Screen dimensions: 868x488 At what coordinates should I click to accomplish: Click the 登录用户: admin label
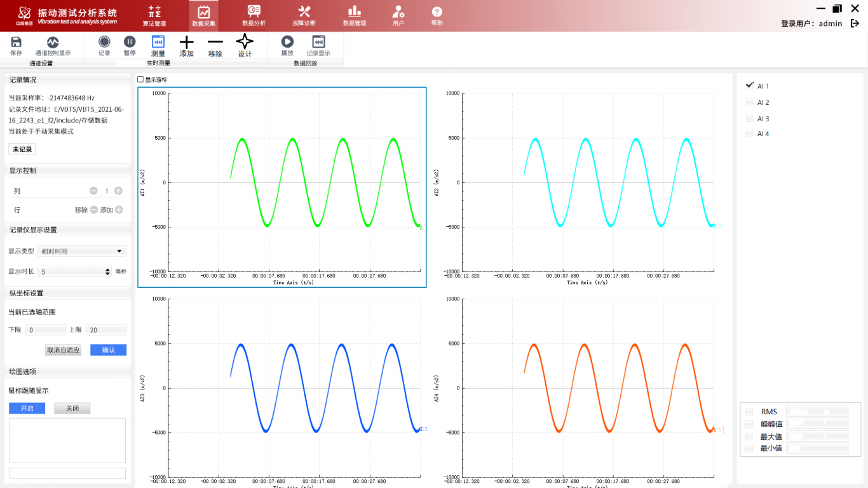pos(811,24)
